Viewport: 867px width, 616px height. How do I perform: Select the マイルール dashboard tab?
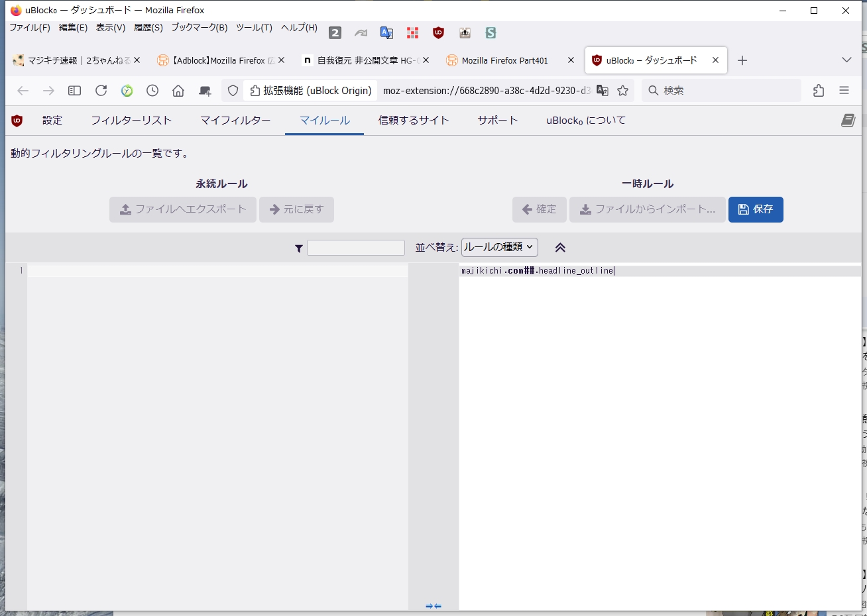pyautogui.click(x=325, y=121)
